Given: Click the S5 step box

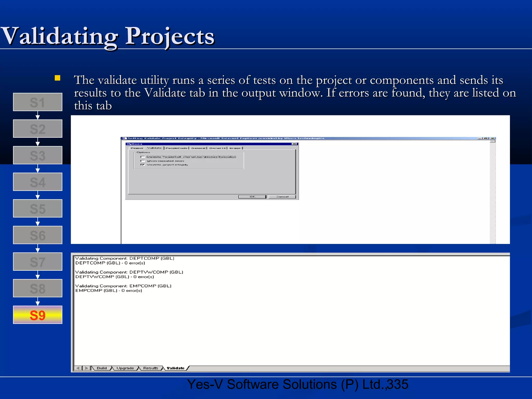Looking at the screenshot, I should (38, 208).
